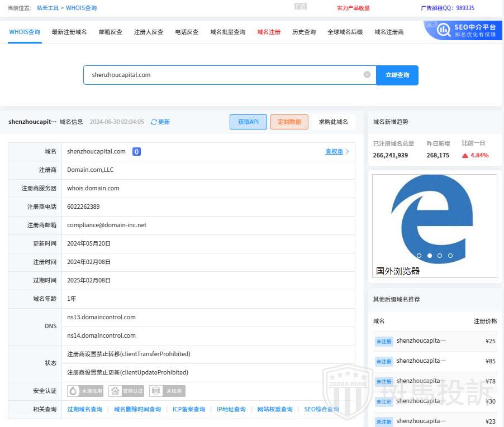The width and height of the screenshot is (504, 427).
Task: Select the second carousel dot indicator
Action: pyautogui.click(x=430, y=256)
